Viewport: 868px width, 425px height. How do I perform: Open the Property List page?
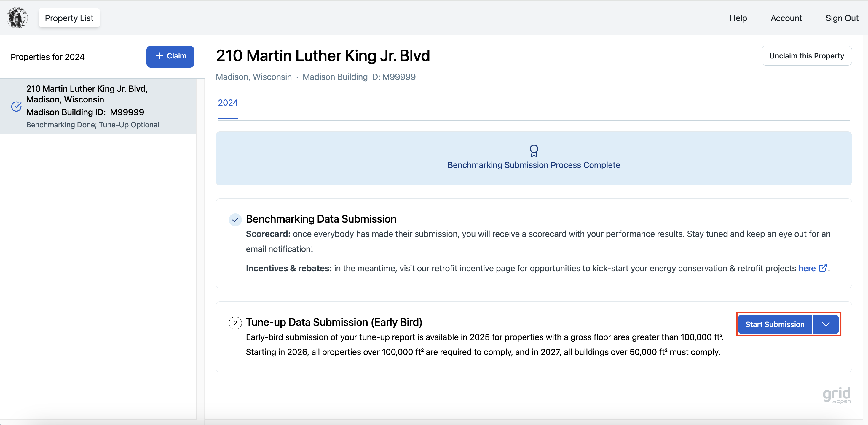(69, 18)
